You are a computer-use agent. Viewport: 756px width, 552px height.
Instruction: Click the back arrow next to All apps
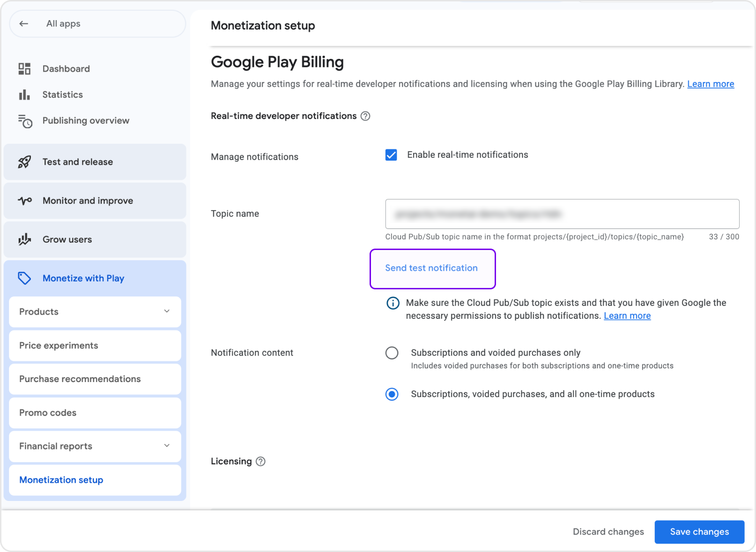(x=24, y=23)
